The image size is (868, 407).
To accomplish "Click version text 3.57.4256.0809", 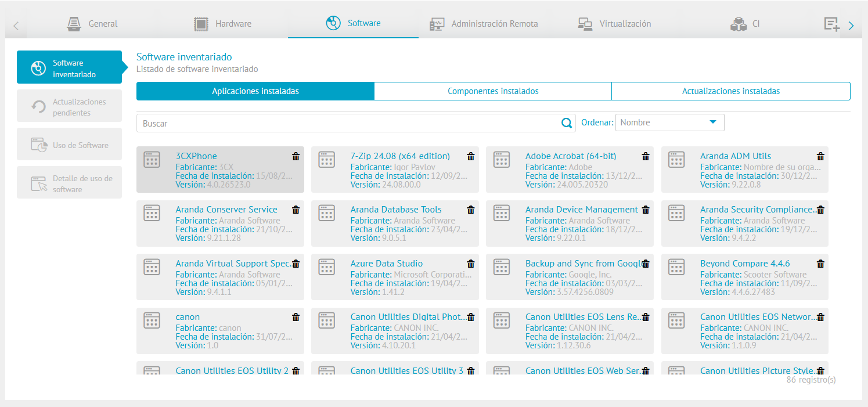I will pyautogui.click(x=585, y=292).
